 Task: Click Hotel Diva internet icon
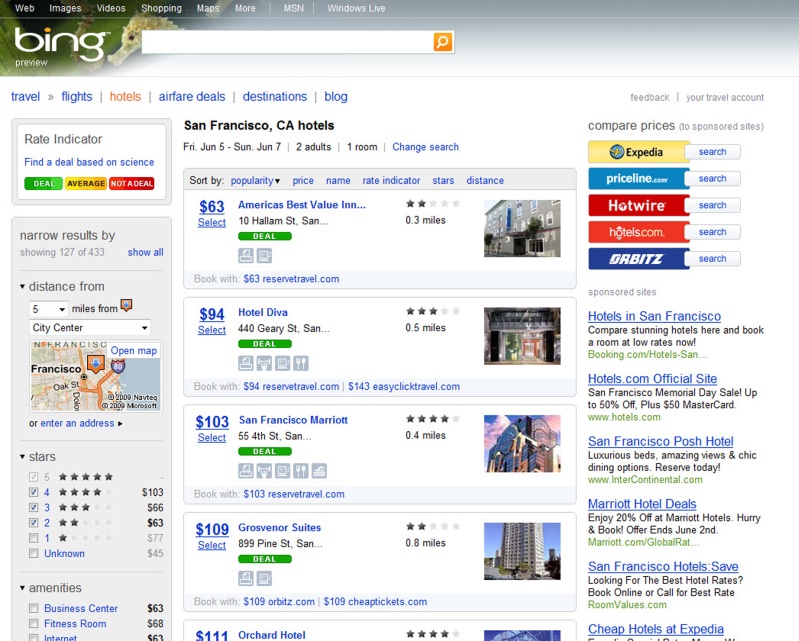(x=282, y=363)
